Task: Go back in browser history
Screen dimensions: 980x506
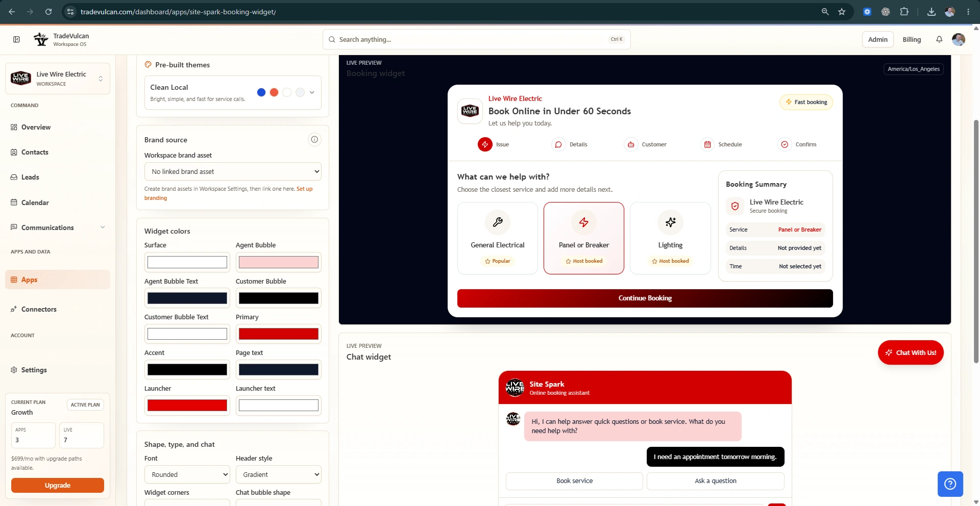Action: pos(12,12)
